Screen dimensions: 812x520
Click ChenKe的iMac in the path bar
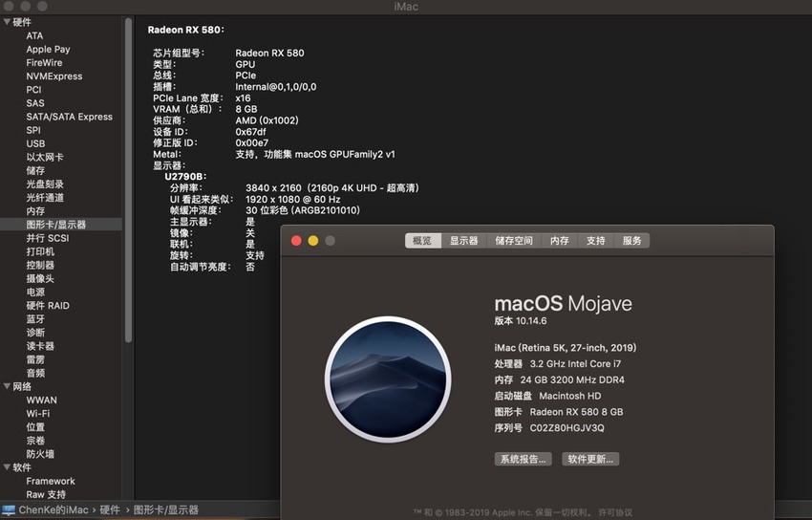(53, 509)
